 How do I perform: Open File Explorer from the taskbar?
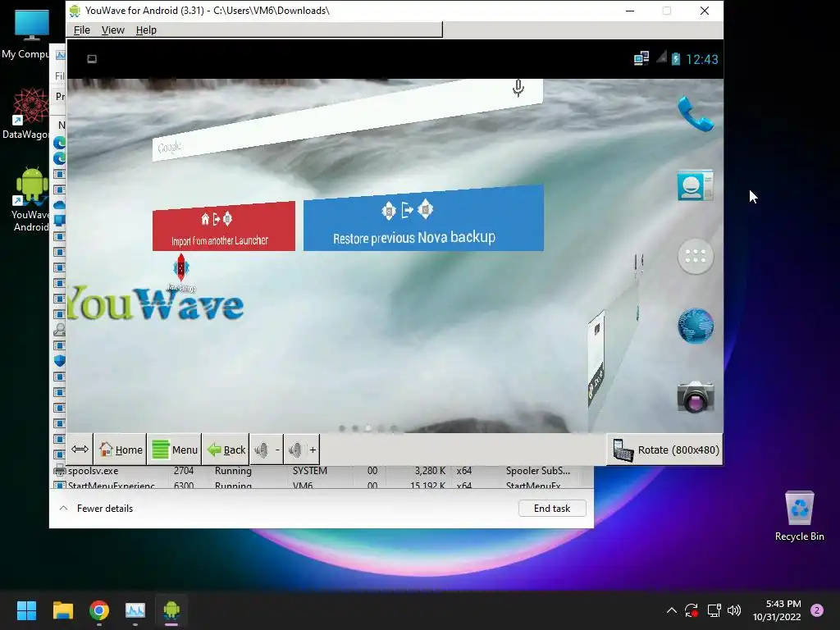(62, 610)
